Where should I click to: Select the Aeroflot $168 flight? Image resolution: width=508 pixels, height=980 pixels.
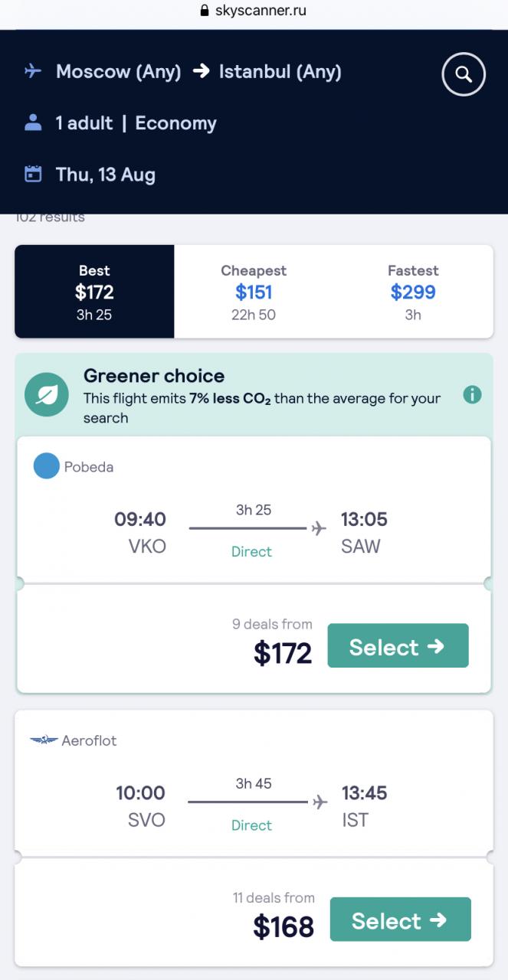400,920
